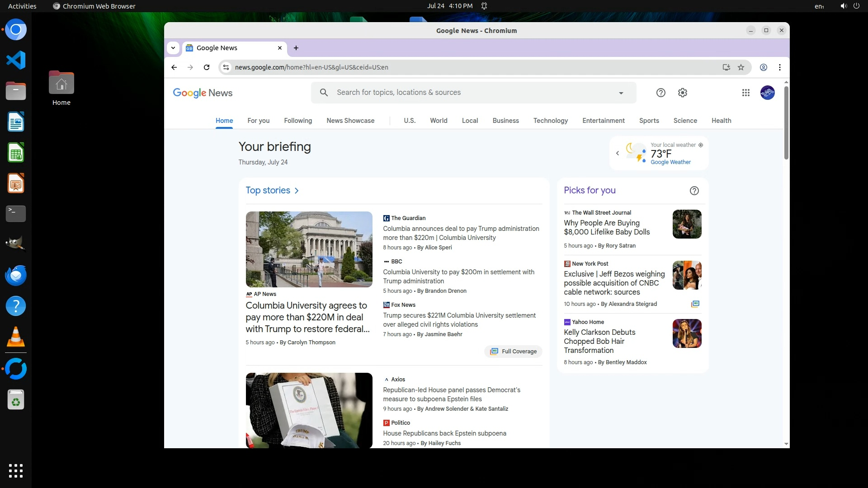Image resolution: width=868 pixels, height=488 pixels.
Task: Click the vertical page scrollbar
Action: (786, 123)
